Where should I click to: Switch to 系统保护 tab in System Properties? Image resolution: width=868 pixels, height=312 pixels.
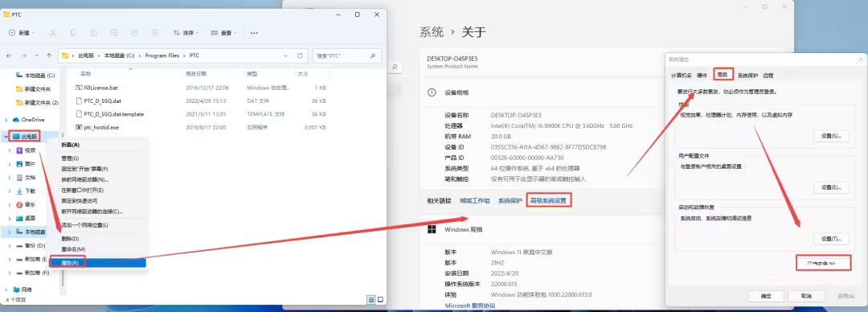tap(747, 76)
